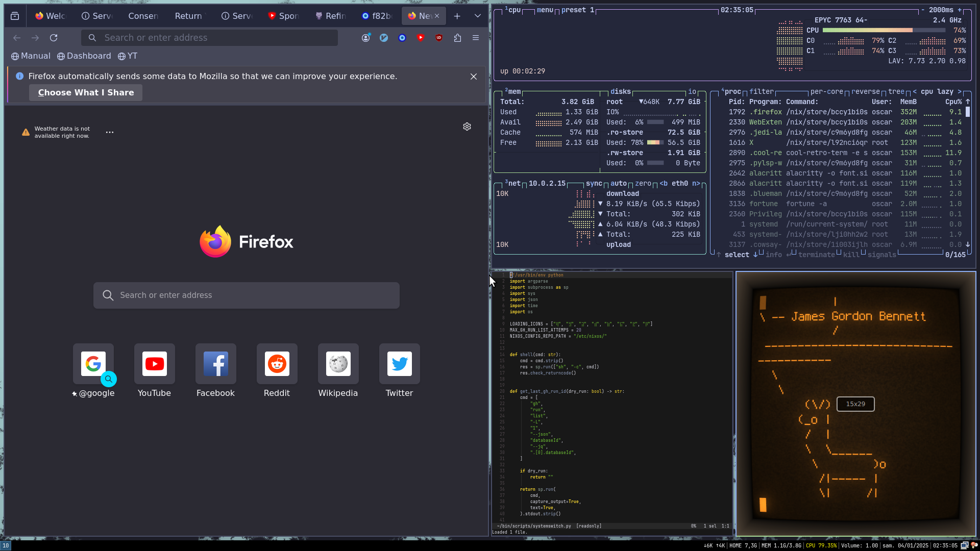
Task: Open the Wikipedia shortcut tile
Action: click(338, 371)
